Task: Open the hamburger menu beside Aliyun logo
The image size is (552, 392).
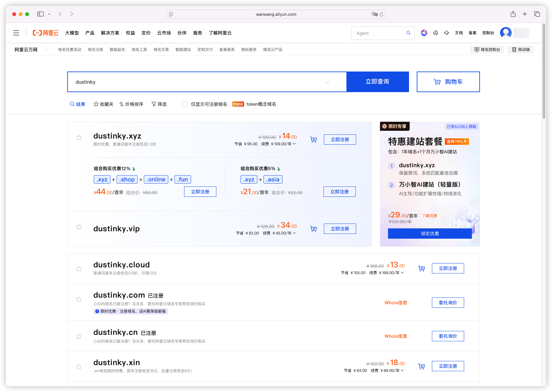Action: [x=16, y=33]
